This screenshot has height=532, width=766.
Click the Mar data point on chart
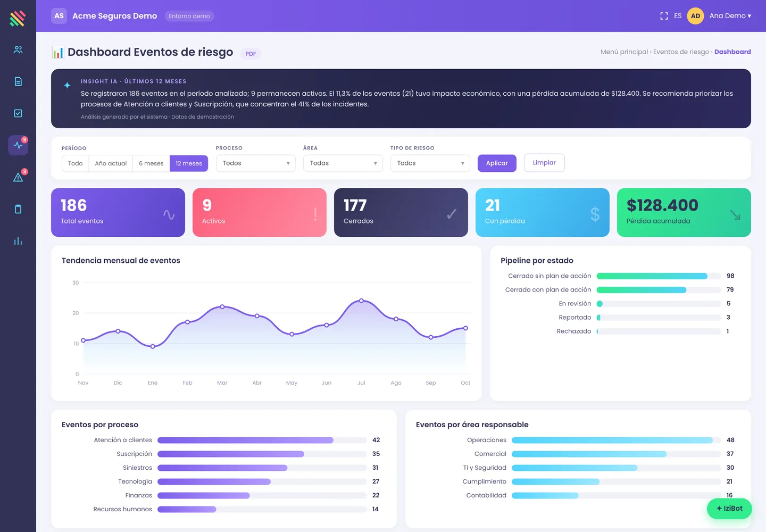222,306
